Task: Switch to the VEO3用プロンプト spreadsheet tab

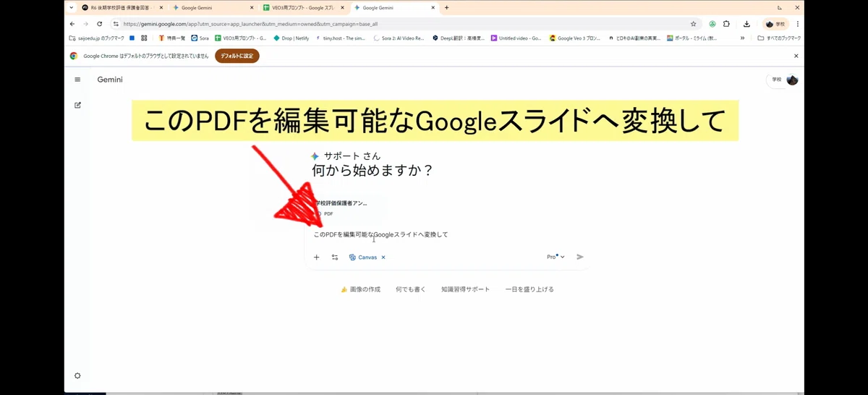Action: [302, 7]
